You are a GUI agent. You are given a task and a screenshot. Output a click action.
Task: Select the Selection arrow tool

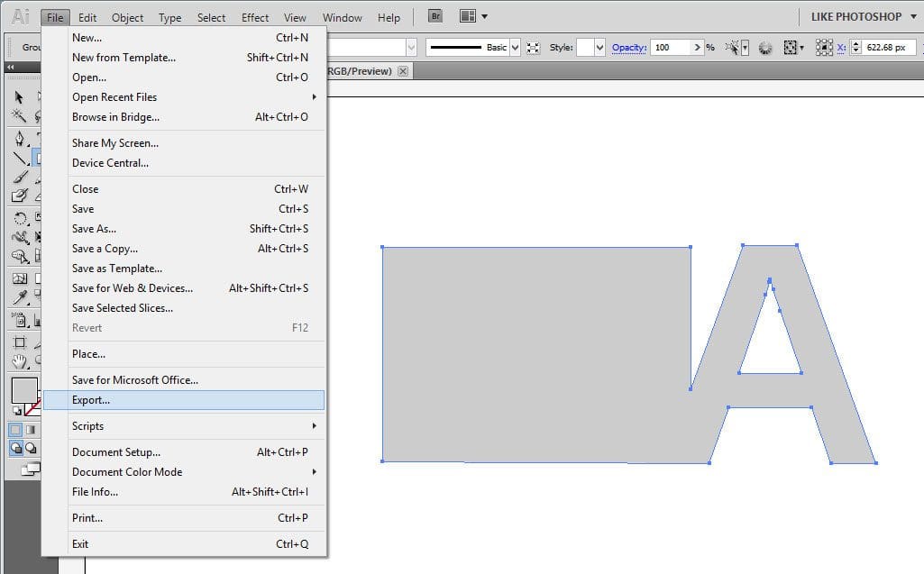click(19, 96)
